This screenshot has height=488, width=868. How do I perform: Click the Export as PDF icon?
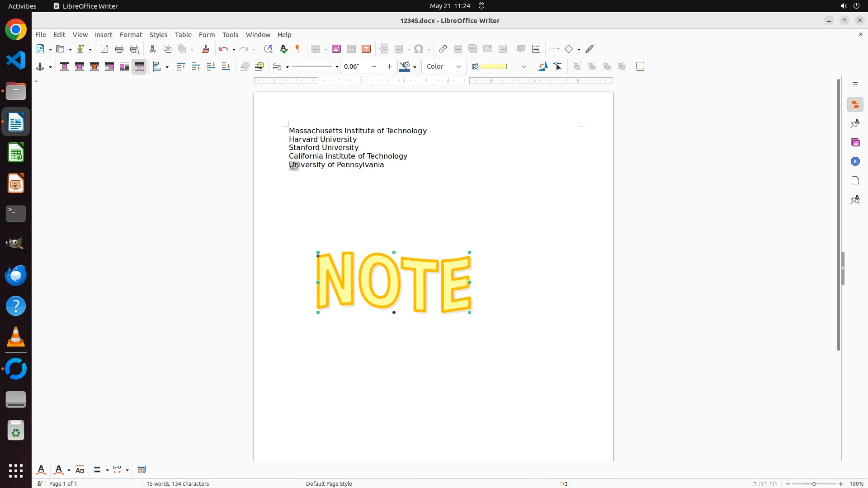click(x=104, y=49)
